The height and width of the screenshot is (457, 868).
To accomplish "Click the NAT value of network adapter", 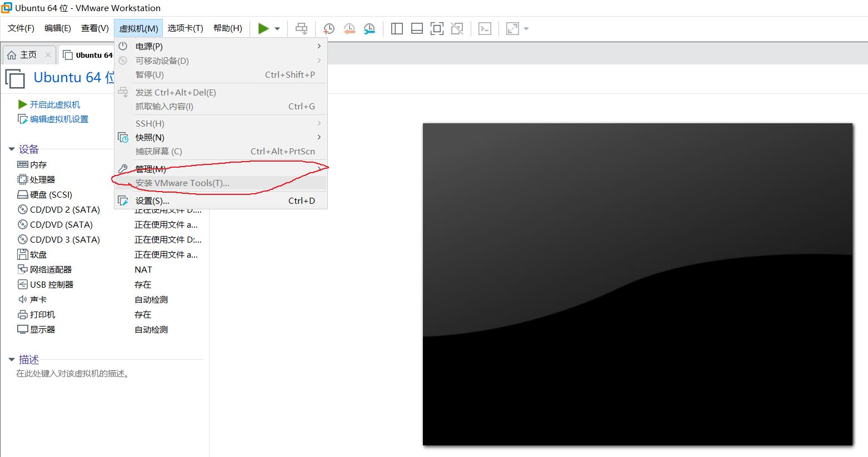I will coord(143,269).
